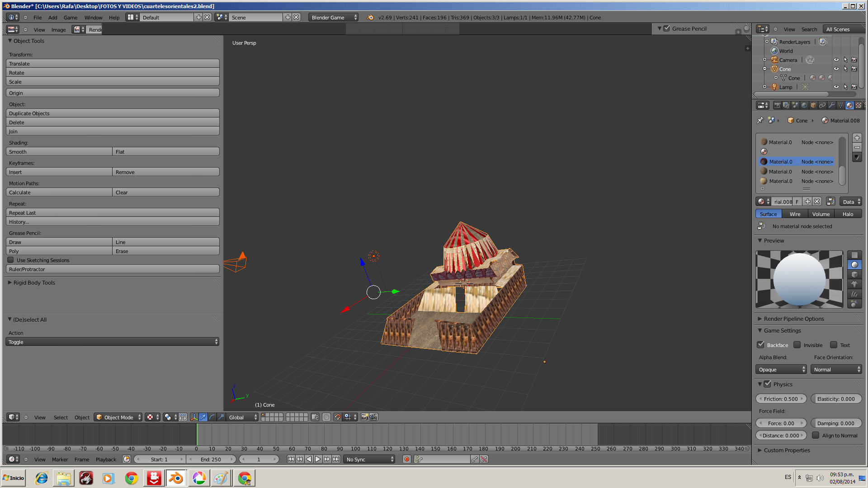Enable the Use Sketching Sessions checkbox
This screenshot has width=868, height=488.
[x=11, y=260]
